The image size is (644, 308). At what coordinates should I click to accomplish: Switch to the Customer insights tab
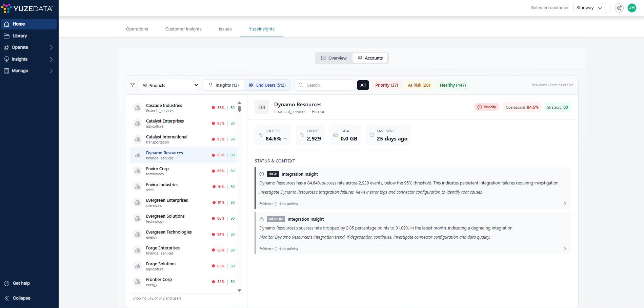[x=183, y=29]
